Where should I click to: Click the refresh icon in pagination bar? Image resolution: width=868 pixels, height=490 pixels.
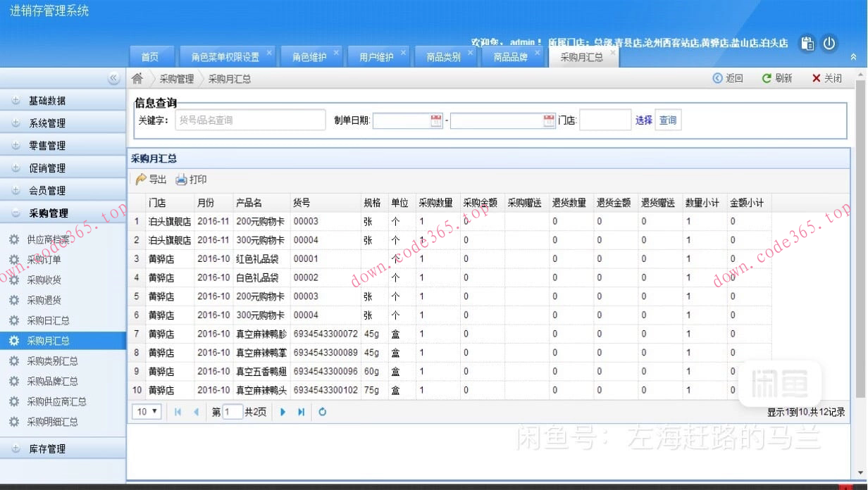coord(322,411)
